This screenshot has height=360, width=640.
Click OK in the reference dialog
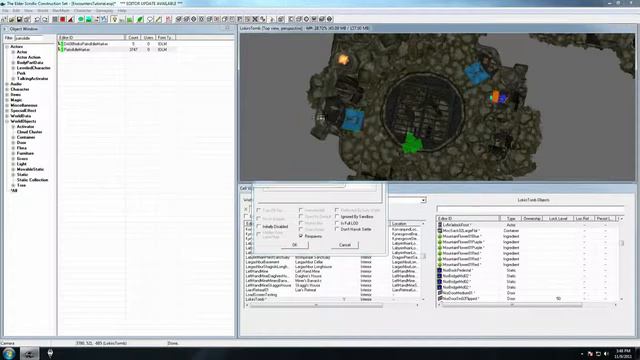click(295, 245)
